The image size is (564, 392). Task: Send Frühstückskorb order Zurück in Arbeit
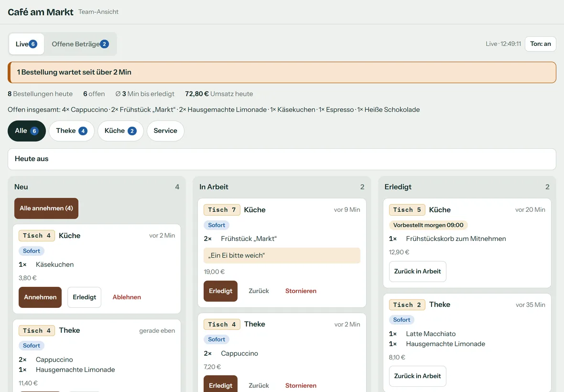418,272
